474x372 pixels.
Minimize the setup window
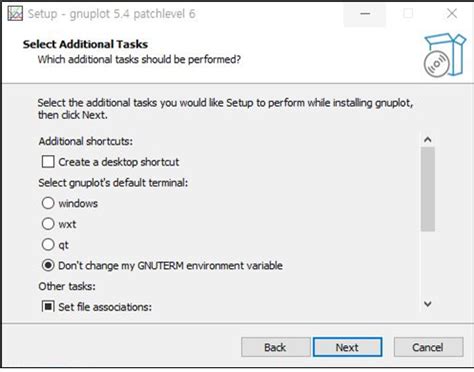[365, 14]
